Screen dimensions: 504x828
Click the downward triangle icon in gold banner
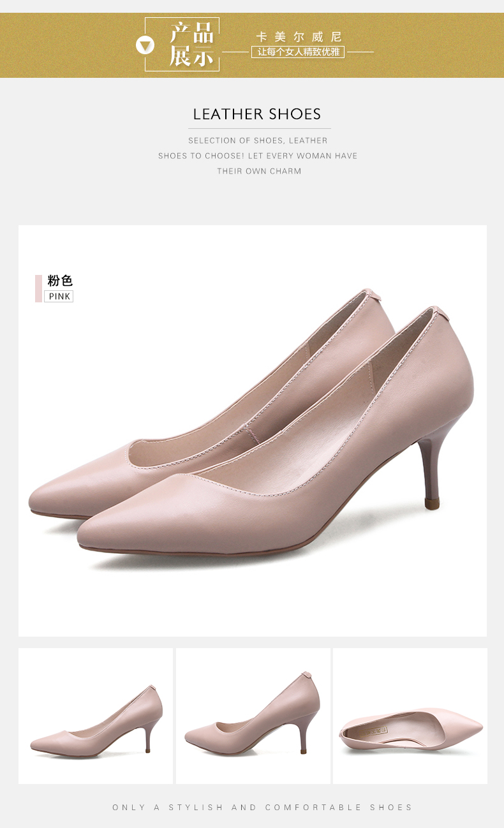point(145,45)
